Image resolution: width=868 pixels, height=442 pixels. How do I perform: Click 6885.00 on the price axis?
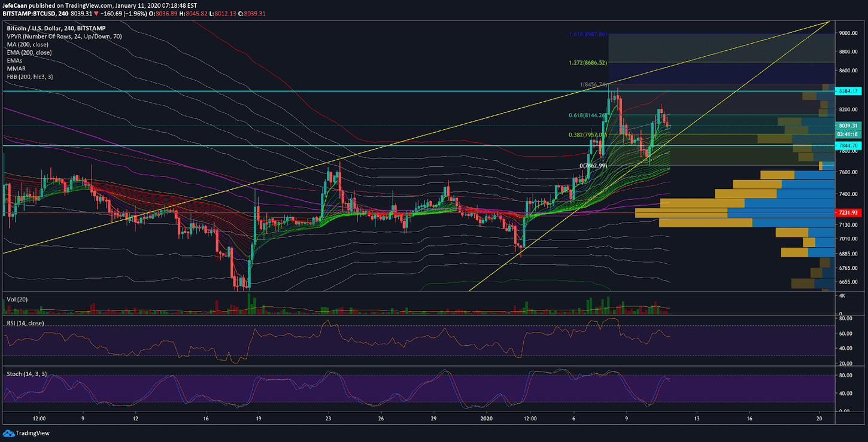[848, 253]
